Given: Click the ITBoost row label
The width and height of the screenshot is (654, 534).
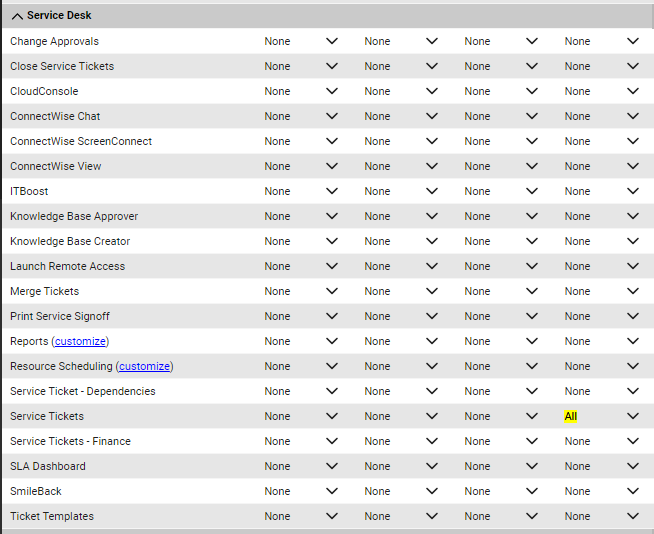Looking at the screenshot, I should click(x=29, y=191).
